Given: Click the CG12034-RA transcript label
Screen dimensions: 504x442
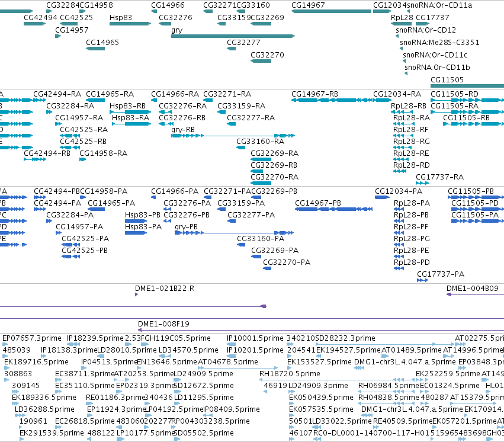Looking at the screenshot, I should click(x=397, y=94).
